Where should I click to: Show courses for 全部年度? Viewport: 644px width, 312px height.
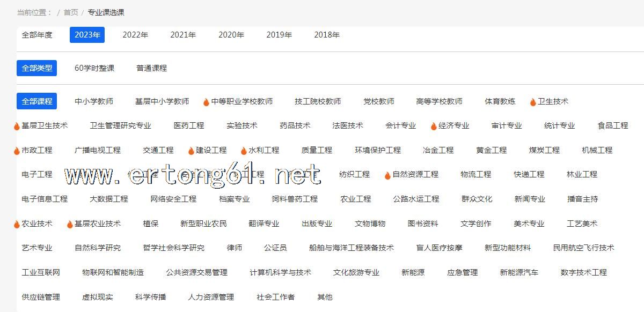pyautogui.click(x=37, y=35)
